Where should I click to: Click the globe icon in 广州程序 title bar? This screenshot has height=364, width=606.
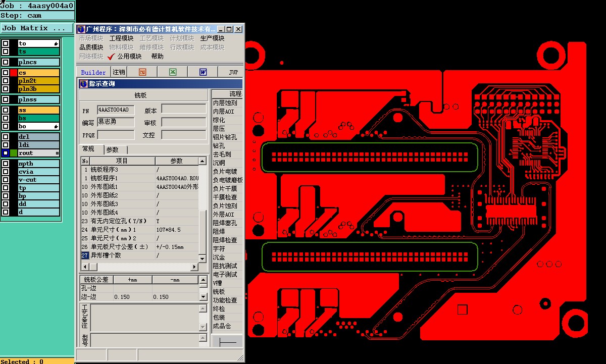[81, 29]
